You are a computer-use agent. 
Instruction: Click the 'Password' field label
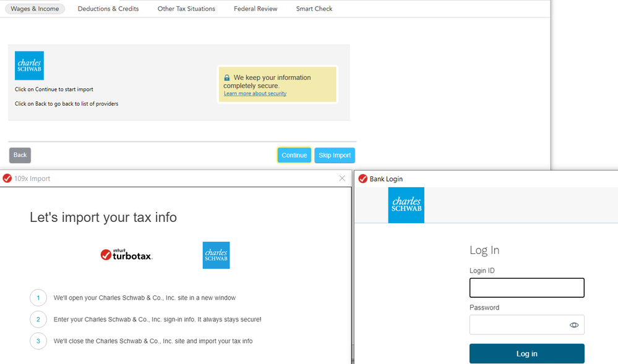point(484,308)
